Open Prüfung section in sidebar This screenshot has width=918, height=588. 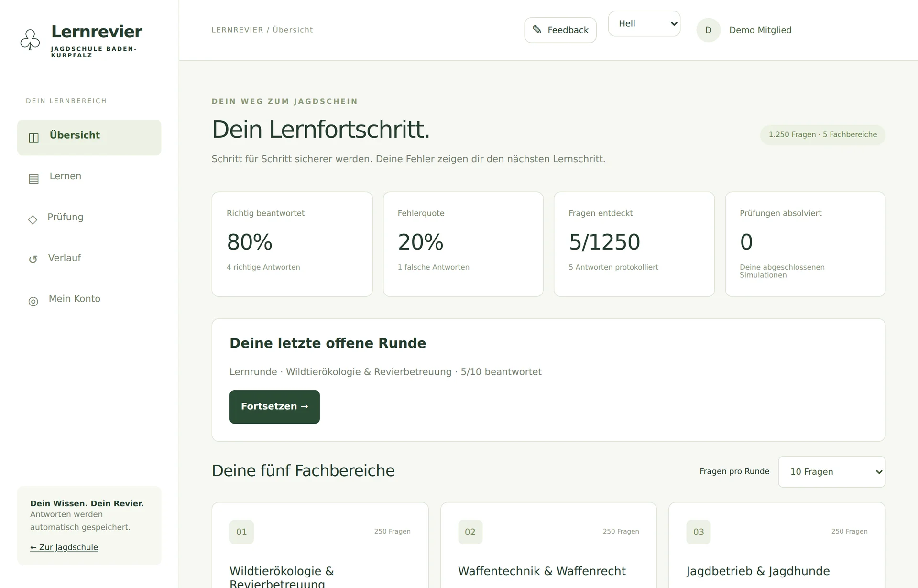point(89,219)
